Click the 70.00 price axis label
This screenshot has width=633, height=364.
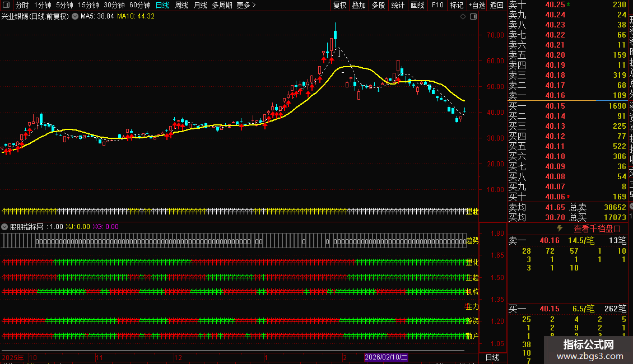pos(495,35)
